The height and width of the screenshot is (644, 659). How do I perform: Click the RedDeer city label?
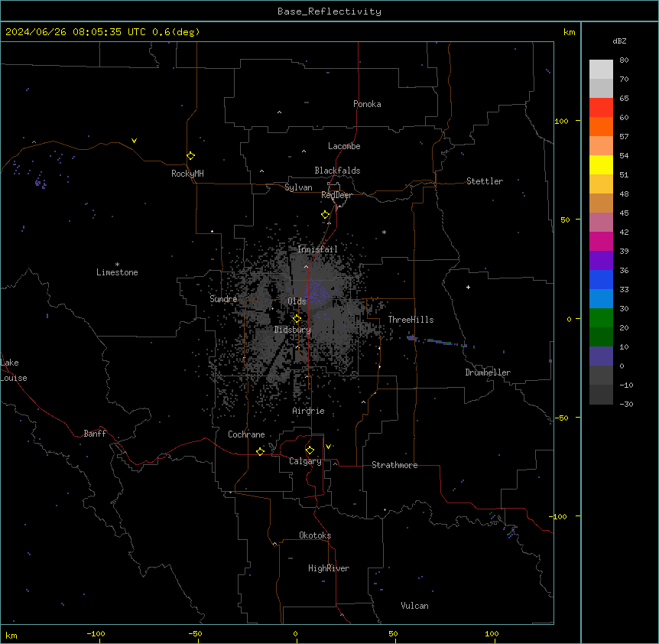pyautogui.click(x=336, y=195)
